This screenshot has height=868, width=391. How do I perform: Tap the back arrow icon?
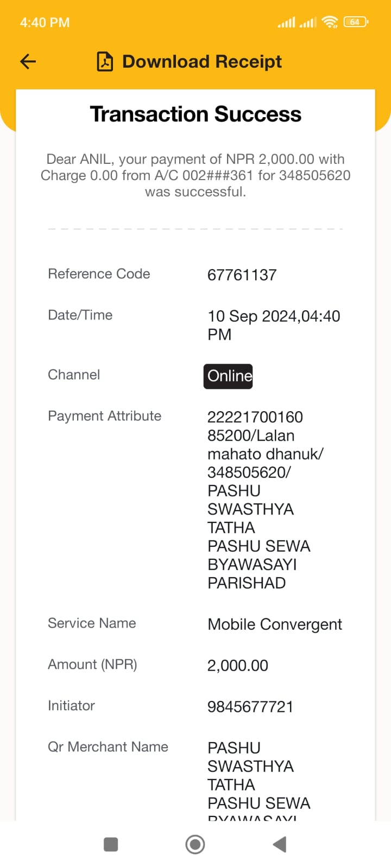tap(28, 61)
